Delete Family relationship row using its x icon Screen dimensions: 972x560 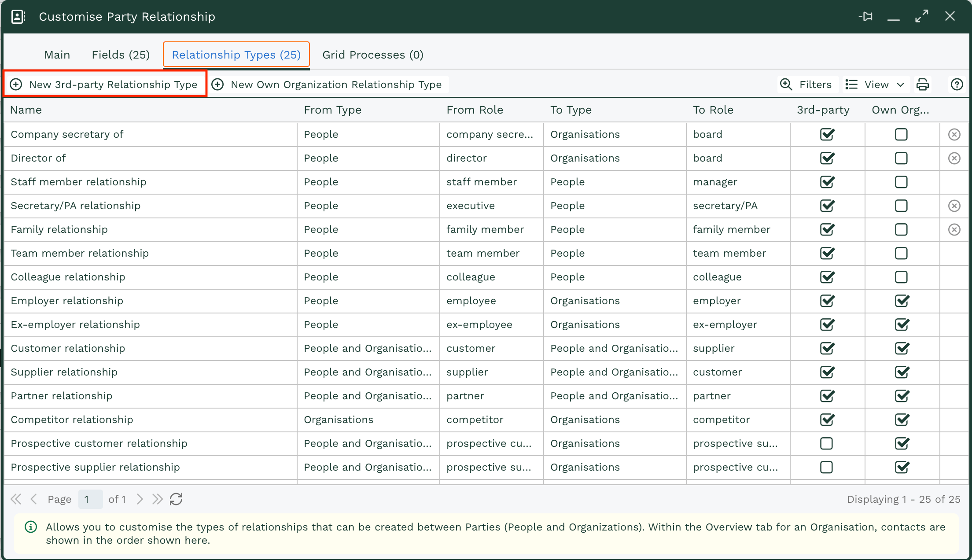(x=954, y=229)
